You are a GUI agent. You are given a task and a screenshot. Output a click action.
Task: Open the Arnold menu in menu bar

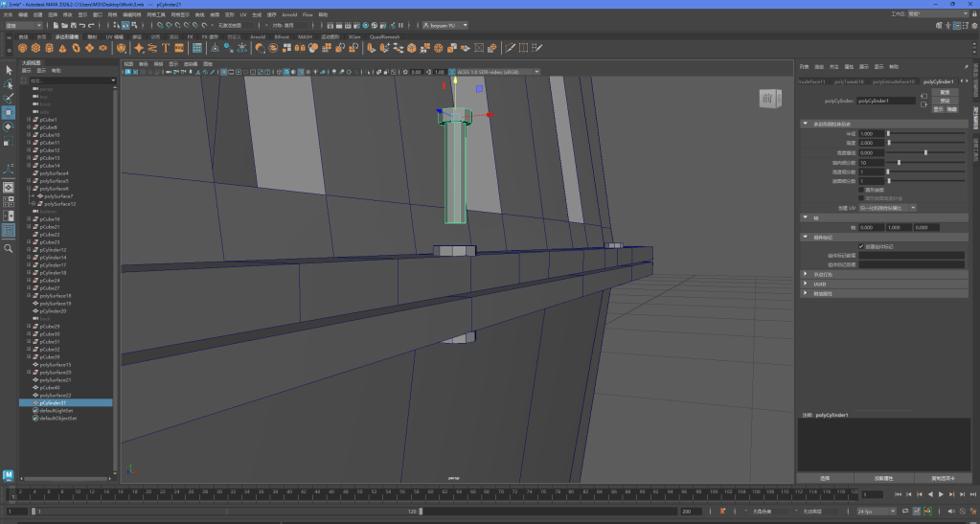(289, 15)
